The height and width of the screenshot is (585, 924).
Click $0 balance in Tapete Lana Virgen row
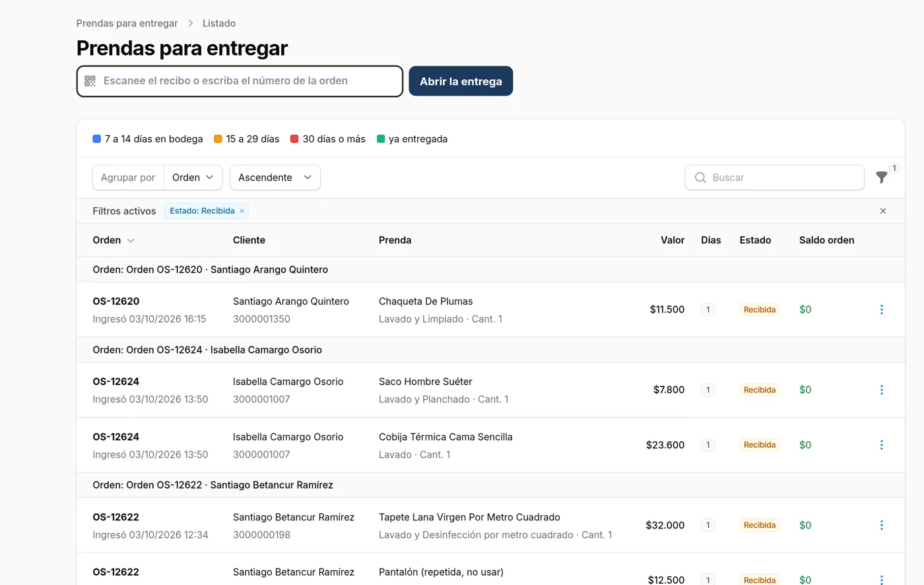pyautogui.click(x=805, y=525)
